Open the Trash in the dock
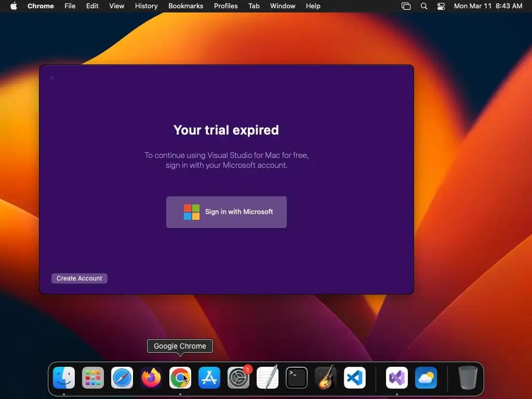Viewport: 532px width, 399px height. pos(468,378)
